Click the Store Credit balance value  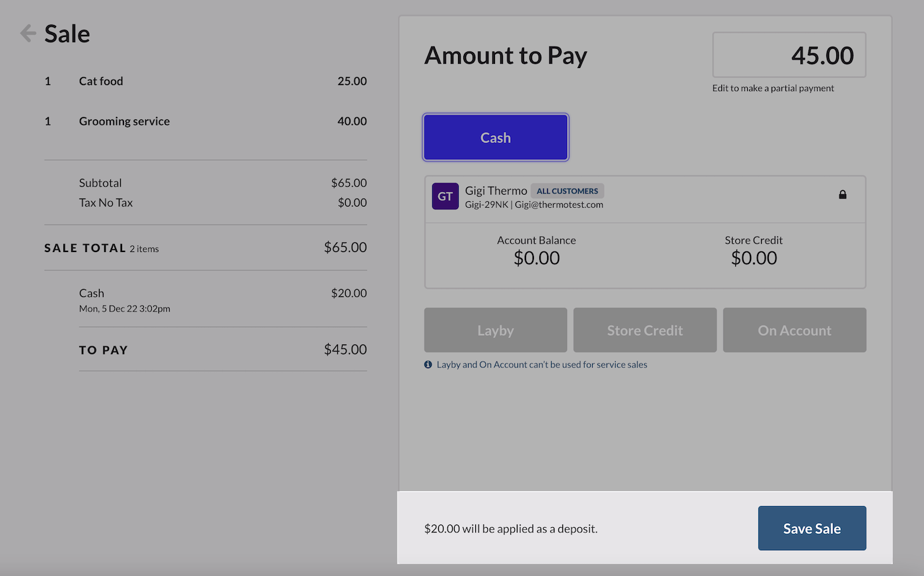753,257
